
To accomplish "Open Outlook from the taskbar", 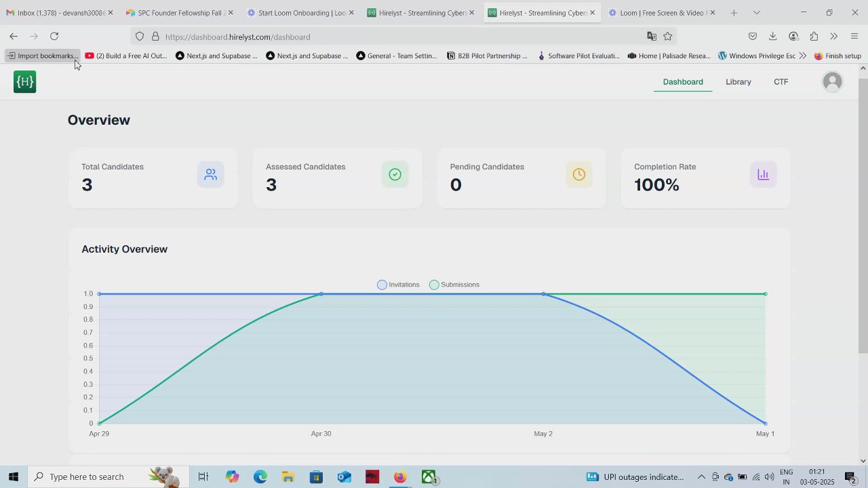I will point(344,477).
